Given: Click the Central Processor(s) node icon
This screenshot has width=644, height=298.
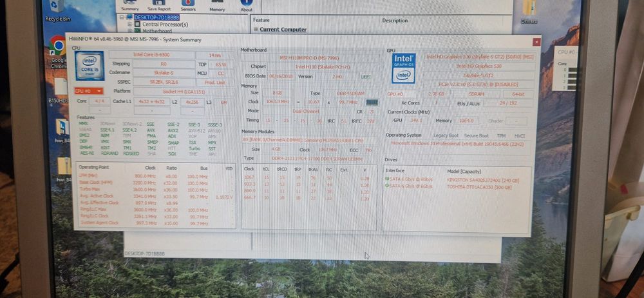Looking at the screenshot, I should pos(138,25).
